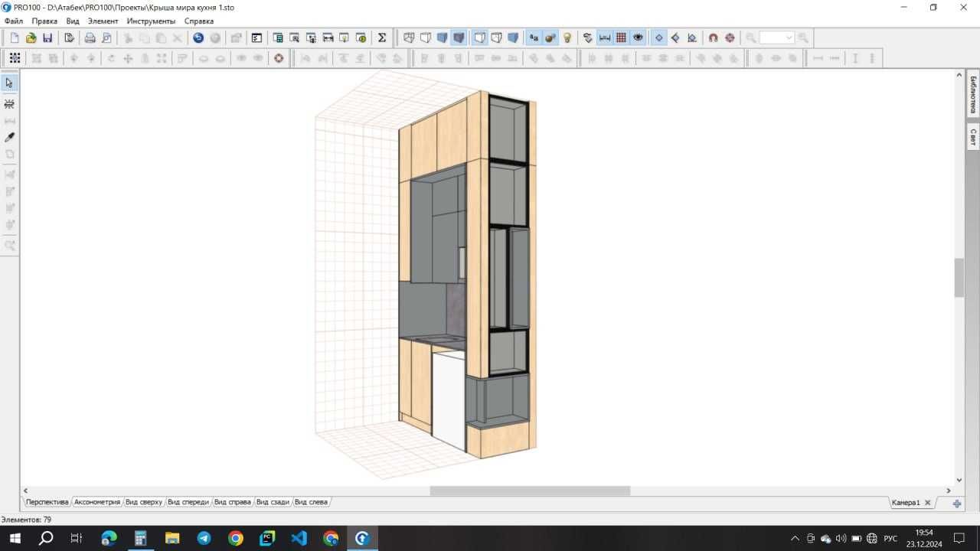
Task: Click the printer icon to print
Action: coord(90,38)
